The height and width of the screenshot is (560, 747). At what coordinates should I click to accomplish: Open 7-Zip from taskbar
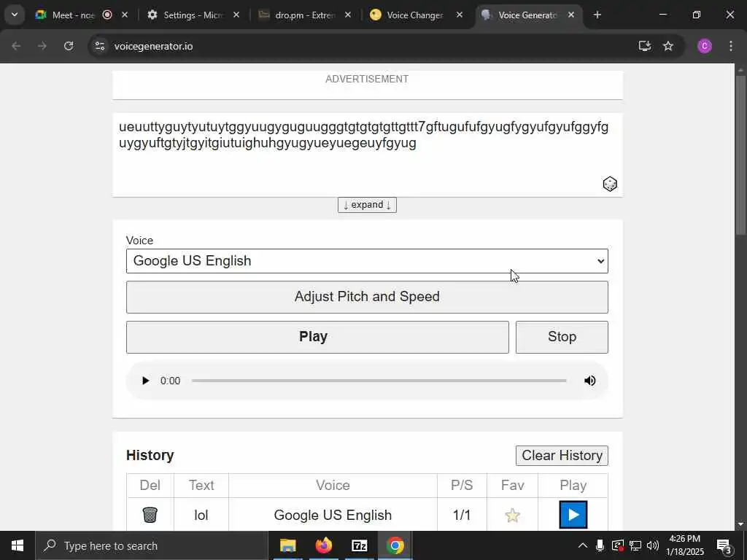click(x=359, y=545)
